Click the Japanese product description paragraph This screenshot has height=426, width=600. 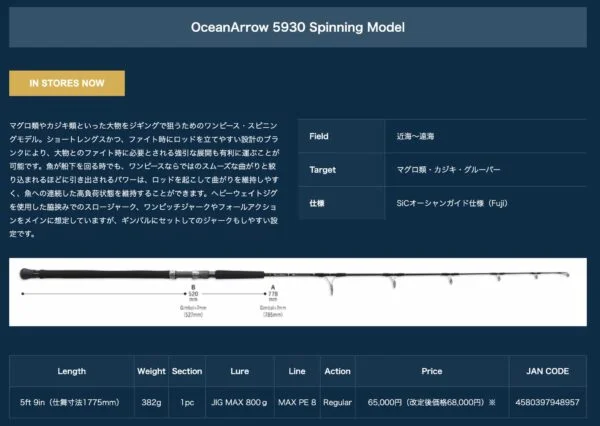tap(144, 180)
